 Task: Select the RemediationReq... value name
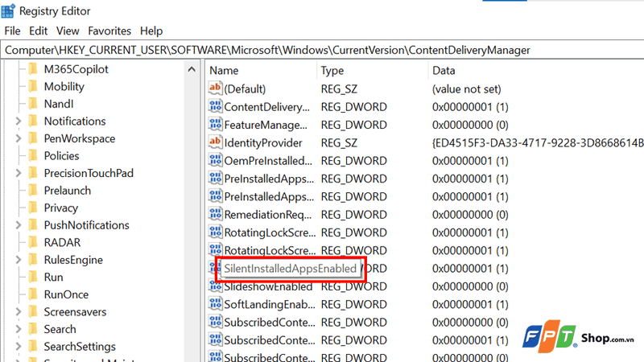coord(268,215)
